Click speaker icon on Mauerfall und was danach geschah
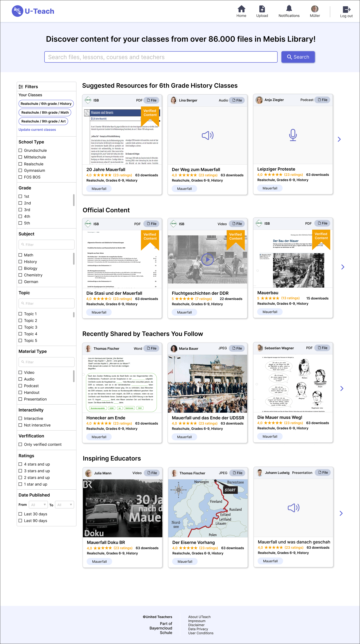The width and height of the screenshot is (360, 644). coord(294,508)
